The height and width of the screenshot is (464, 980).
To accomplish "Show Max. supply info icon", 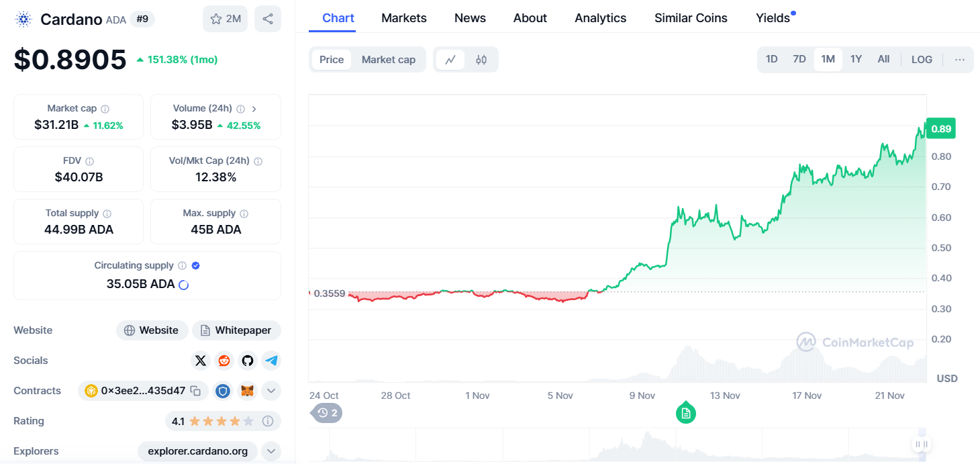I will pyautogui.click(x=244, y=214).
